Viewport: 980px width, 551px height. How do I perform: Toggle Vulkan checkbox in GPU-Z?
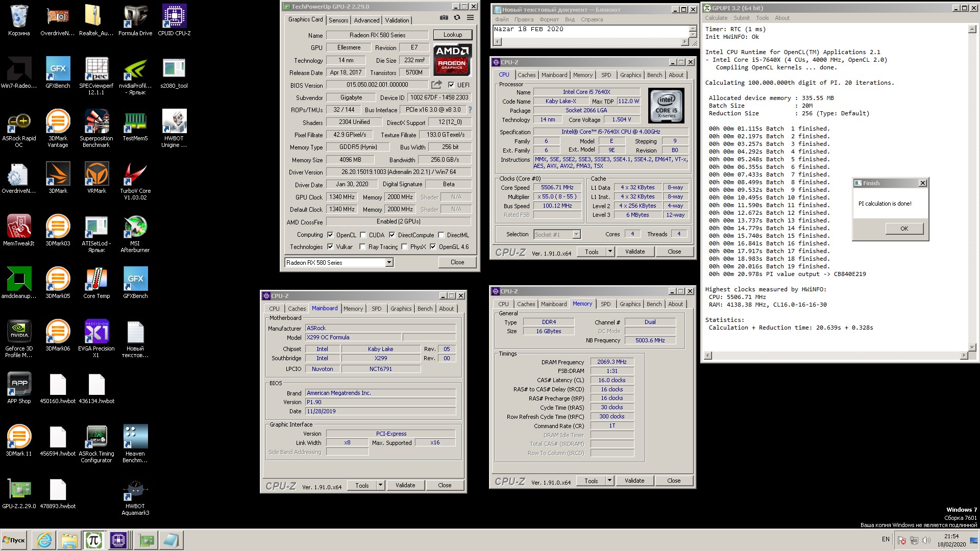point(330,247)
